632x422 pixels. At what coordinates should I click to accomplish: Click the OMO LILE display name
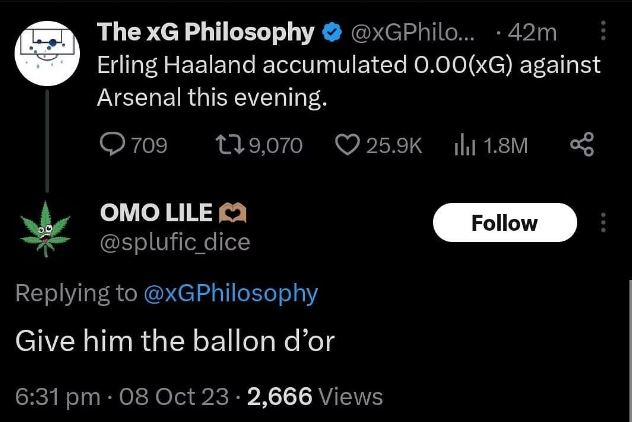[156, 212]
